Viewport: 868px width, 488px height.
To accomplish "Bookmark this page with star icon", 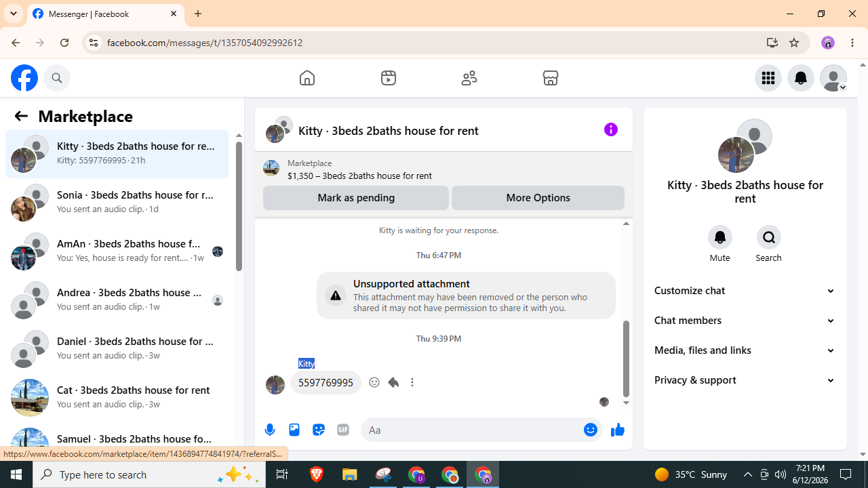I will (794, 43).
